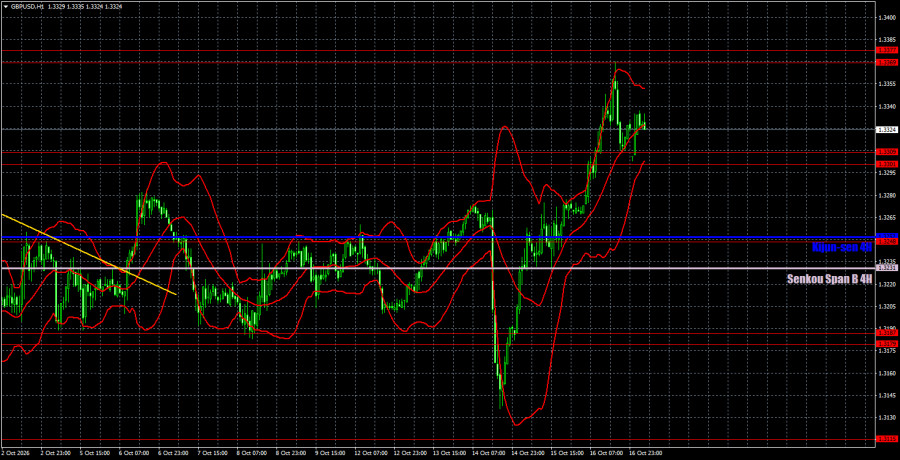Click the current price label 1.3324

coord(887,129)
